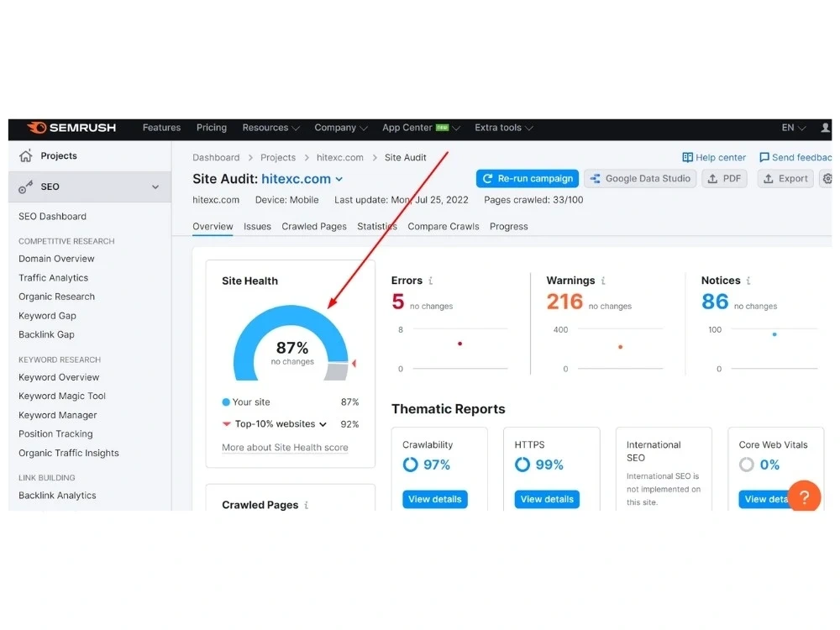The width and height of the screenshot is (840, 630).
Task: Click the Crawlability progress ring icon
Action: coord(411,465)
